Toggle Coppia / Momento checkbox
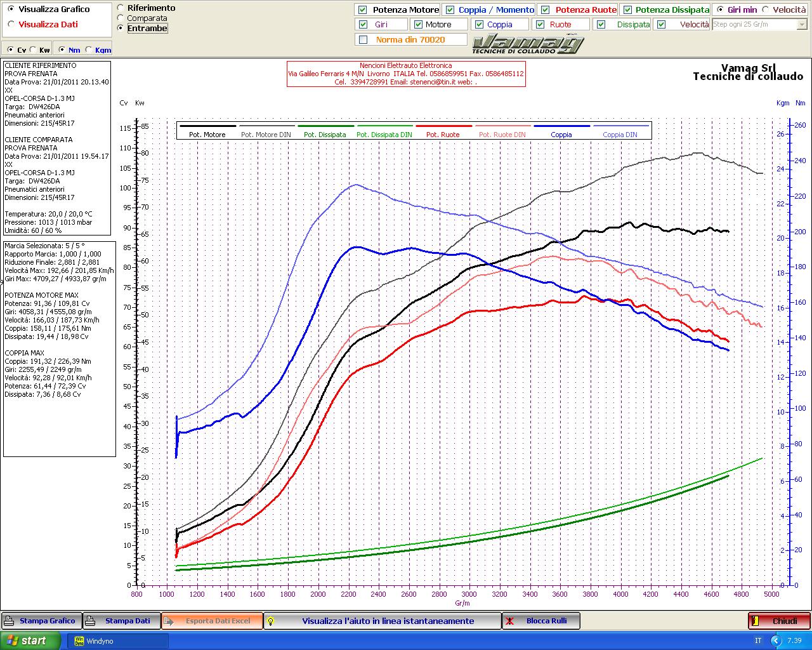 [450, 10]
